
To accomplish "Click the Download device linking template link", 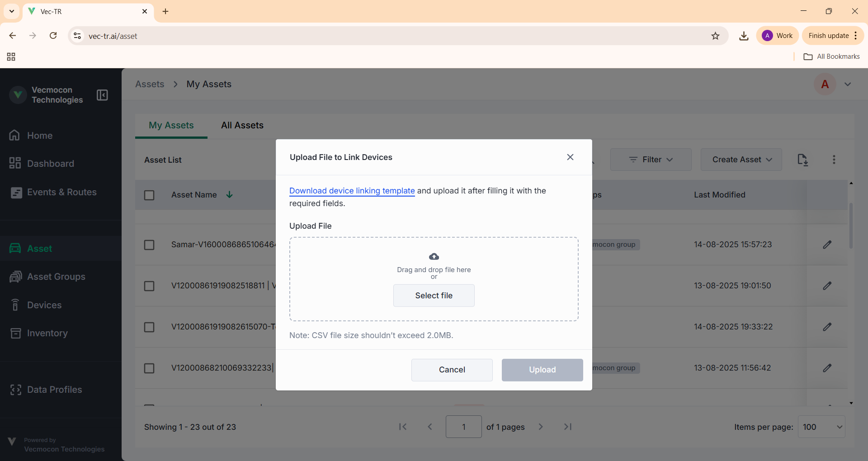I will coord(352,191).
